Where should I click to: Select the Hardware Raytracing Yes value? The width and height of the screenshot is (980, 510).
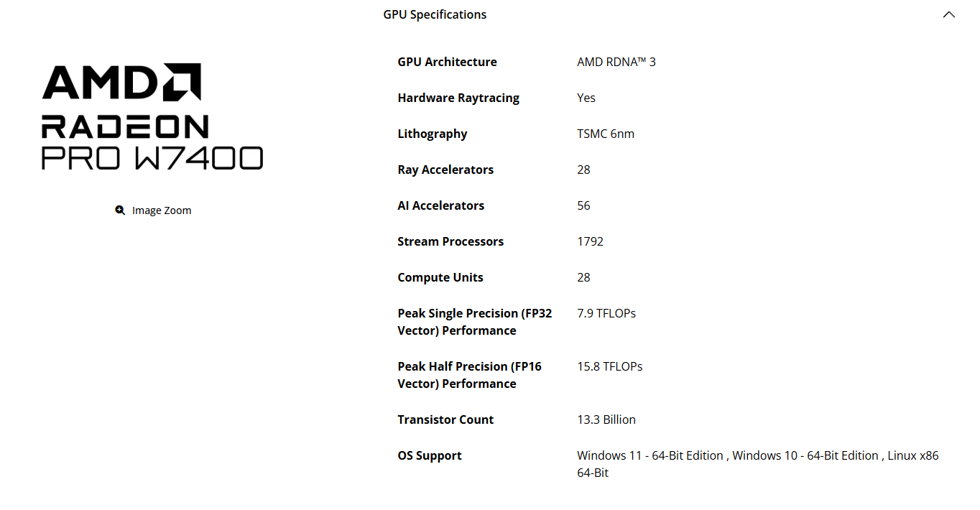click(x=586, y=98)
